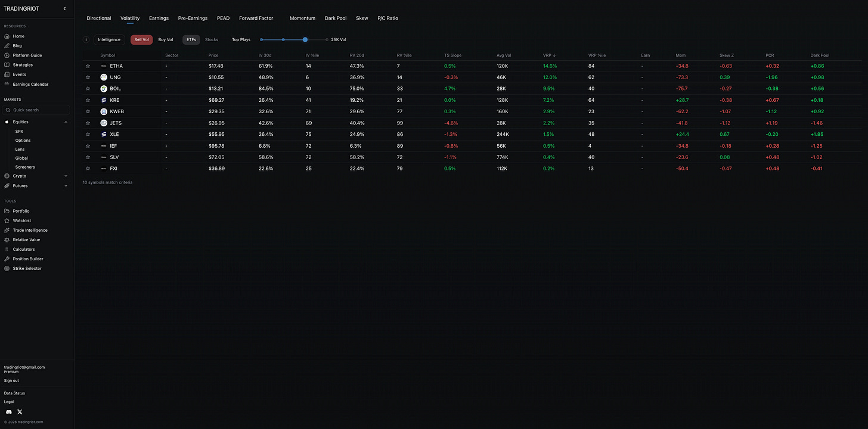Screen dimensions: 868x429
Task: Click the Earnings Calendar icon
Action: pos(7,84)
